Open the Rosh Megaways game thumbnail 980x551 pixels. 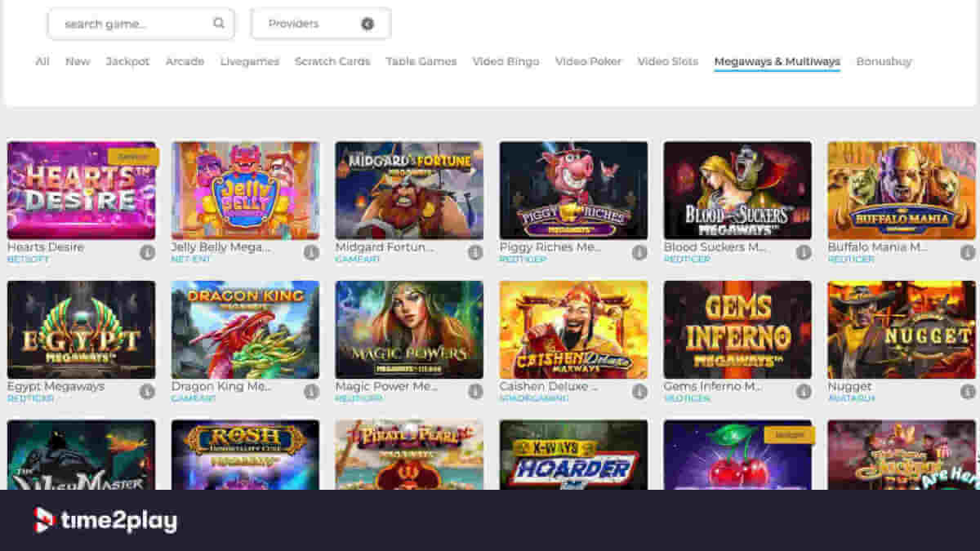pos(245,455)
